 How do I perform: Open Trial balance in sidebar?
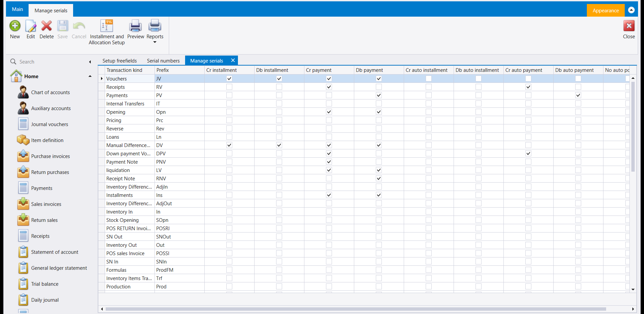[x=45, y=284]
